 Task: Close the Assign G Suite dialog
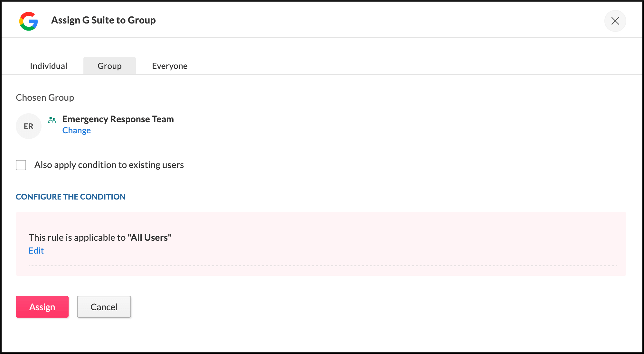point(615,21)
